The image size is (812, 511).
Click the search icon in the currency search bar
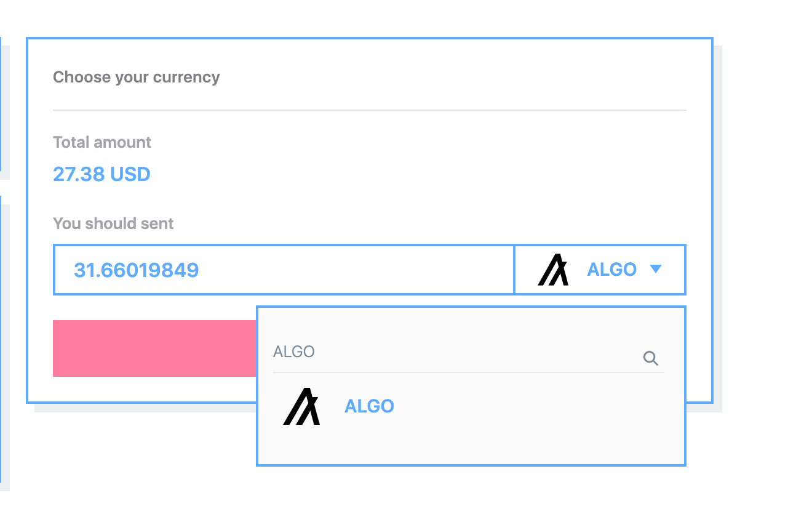click(x=650, y=358)
